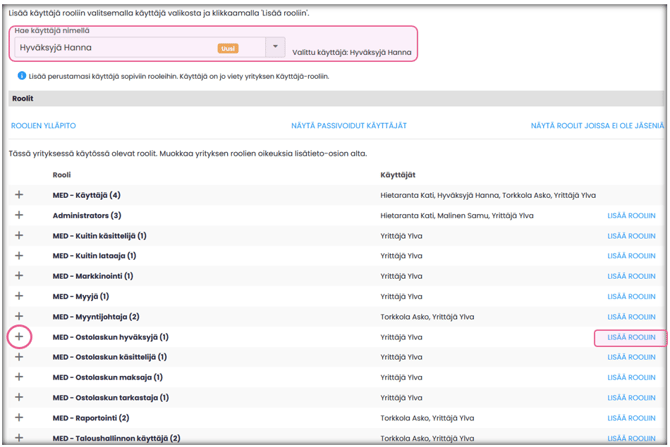Open the Hae käyttäjä nimellä dropdown arrow
670x447 pixels.
tap(276, 47)
